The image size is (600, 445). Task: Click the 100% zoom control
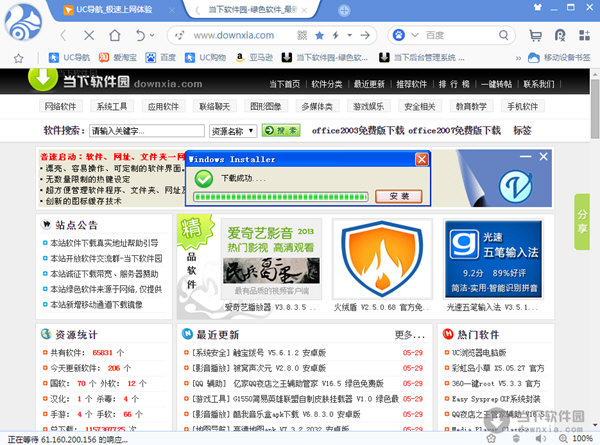(x=576, y=438)
